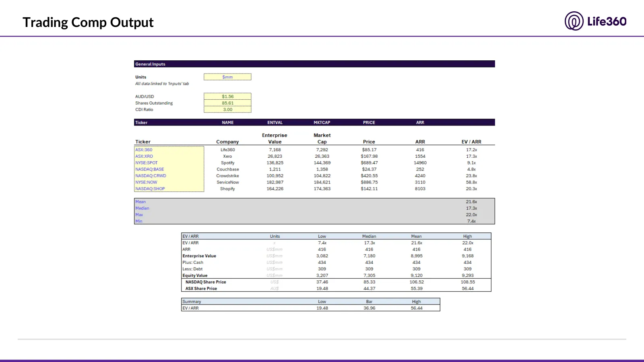The height and width of the screenshot is (362, 644).
Task: Select the Enterprise Value column header
Action: [275, 138]
